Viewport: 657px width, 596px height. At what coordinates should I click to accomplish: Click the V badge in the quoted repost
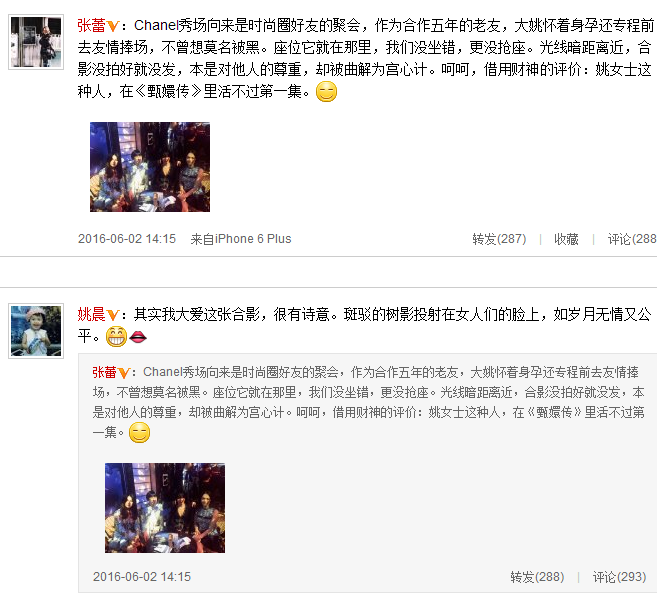click(124, 373)
